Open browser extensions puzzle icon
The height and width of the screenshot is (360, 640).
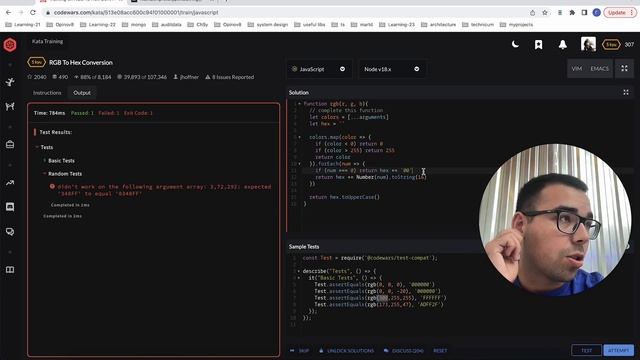(572, 13)
